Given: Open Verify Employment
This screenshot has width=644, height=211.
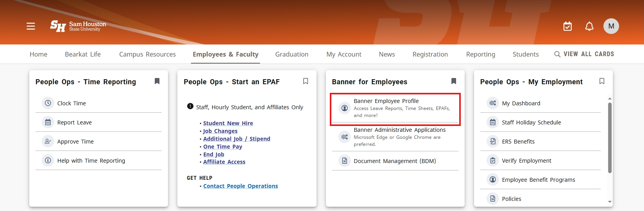Looking at the screenshot, I should (x=540, y=161).
